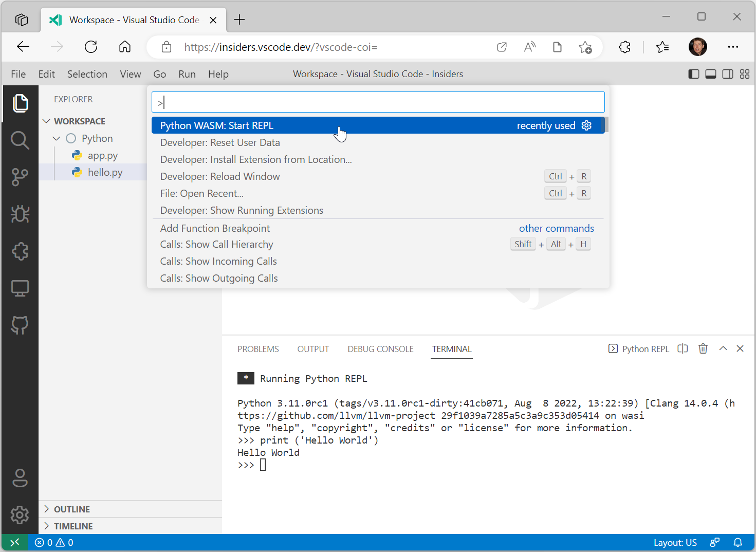
Task: Open the Search view in the activity bar
Action: [20, 140]
